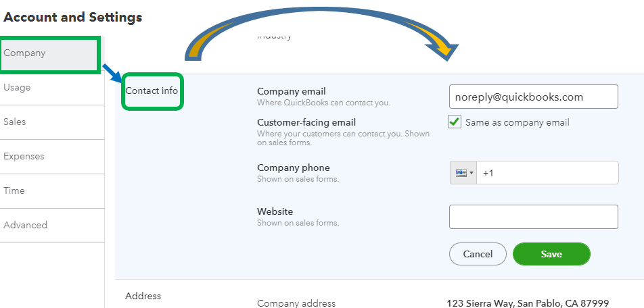Click the US flag country icon
644x308 pixels.
click(x=461, y=173)
